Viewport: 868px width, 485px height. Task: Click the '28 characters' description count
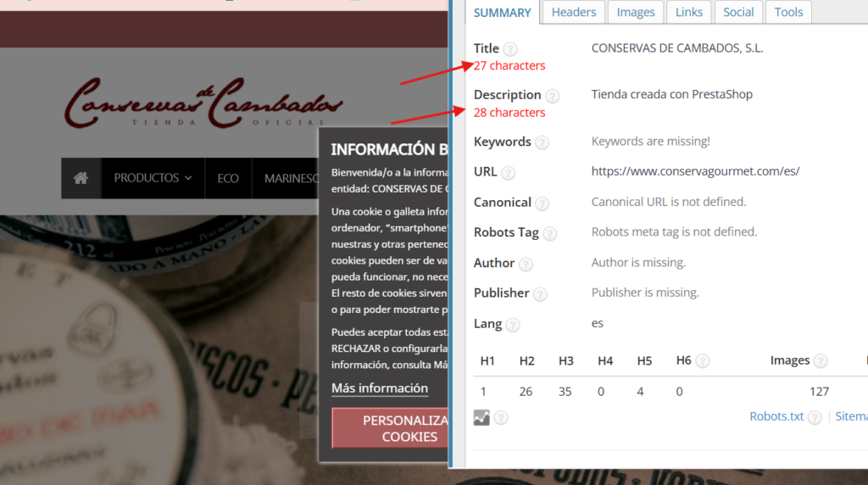point(509,113)
